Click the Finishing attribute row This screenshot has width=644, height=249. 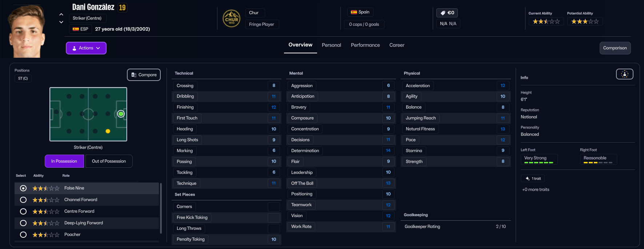coord(227,107)
